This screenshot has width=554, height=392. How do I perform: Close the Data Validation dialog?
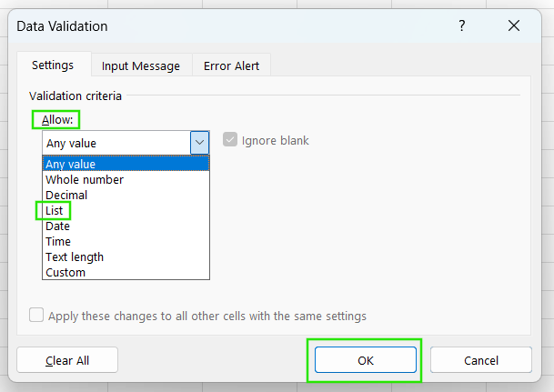pyautogui.click(x=514, y=26)
